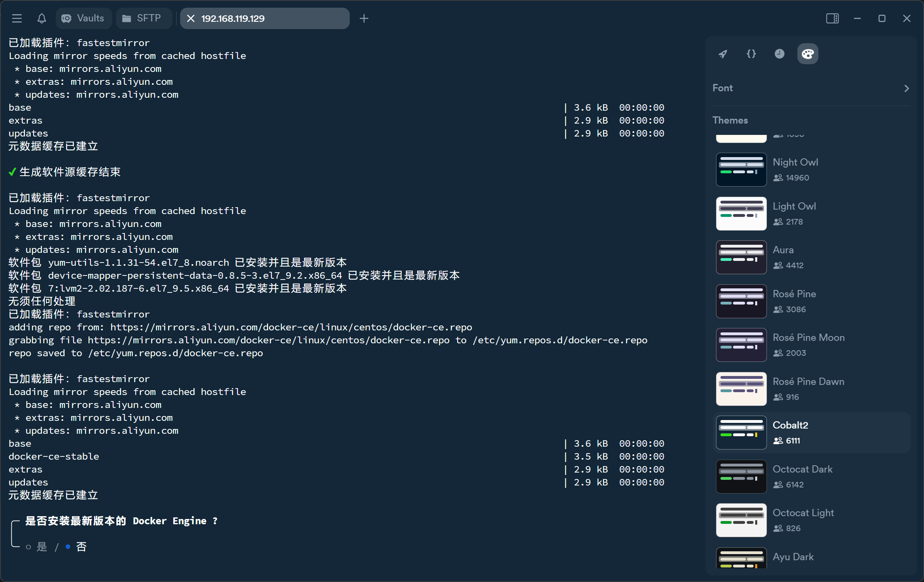Select the Rosé Pine theme thumbnail

click(741, 301)
